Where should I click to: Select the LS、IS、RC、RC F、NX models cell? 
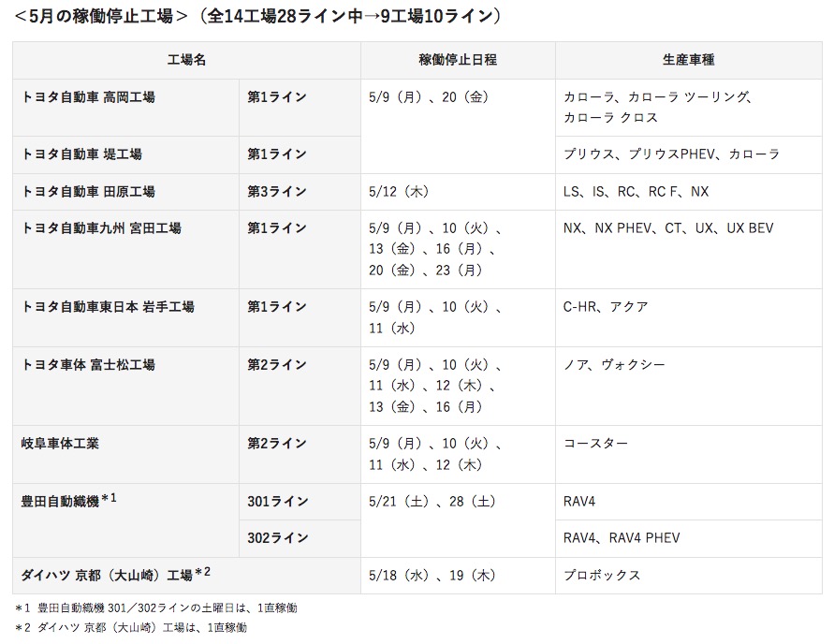(689, 192)
